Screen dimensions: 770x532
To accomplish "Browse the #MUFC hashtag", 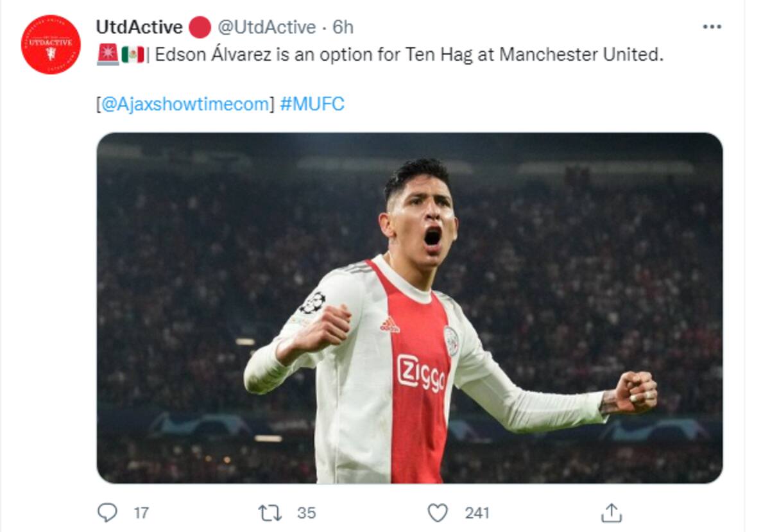I will [312, 104].
